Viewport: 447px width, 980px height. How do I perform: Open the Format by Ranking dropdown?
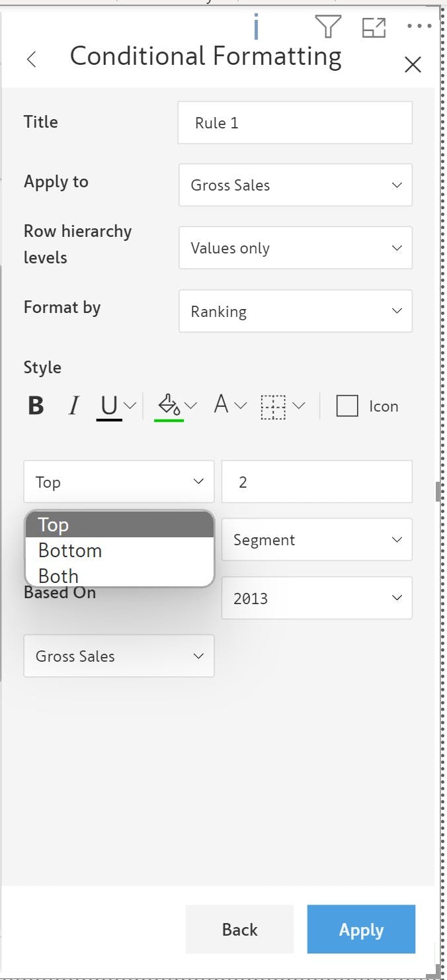[x=296, y=311]
